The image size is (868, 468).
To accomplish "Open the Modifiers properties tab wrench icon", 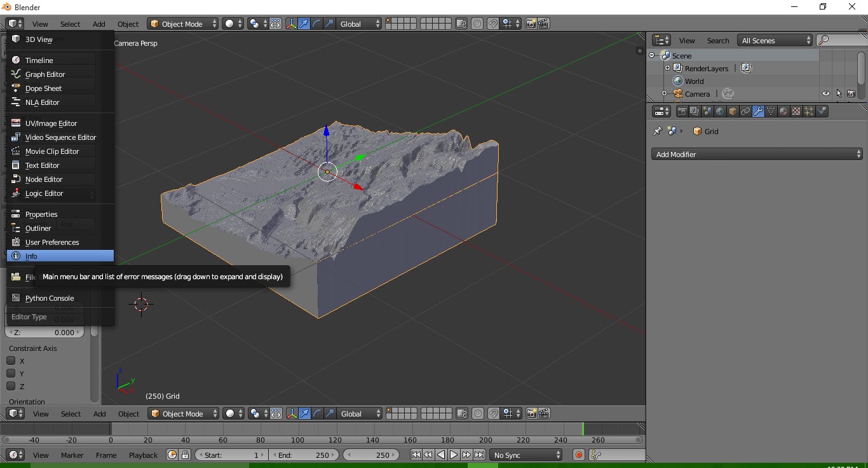I will pyautogui.click(x=758, y=111).
